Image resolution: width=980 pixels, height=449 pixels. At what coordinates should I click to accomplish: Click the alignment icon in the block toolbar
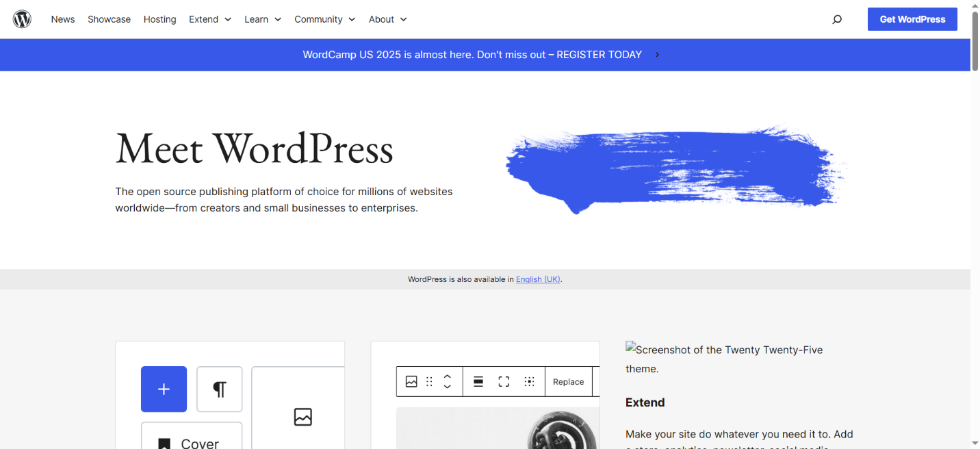click(x=478, y=381)
